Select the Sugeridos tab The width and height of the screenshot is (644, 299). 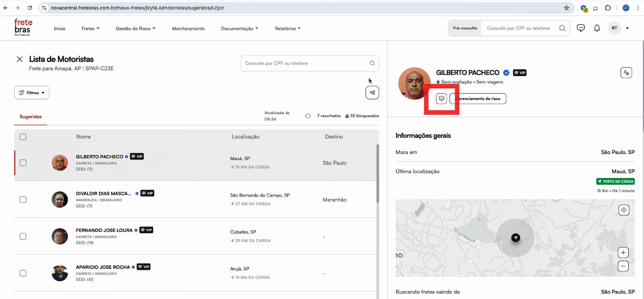pos(31,117)
